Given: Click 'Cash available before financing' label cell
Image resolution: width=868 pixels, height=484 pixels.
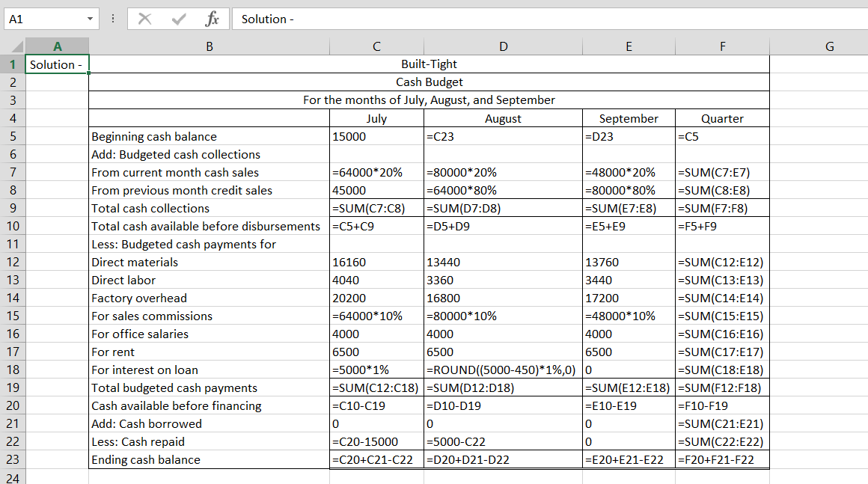Looking at the screenshot, I should tap(210, 405).
